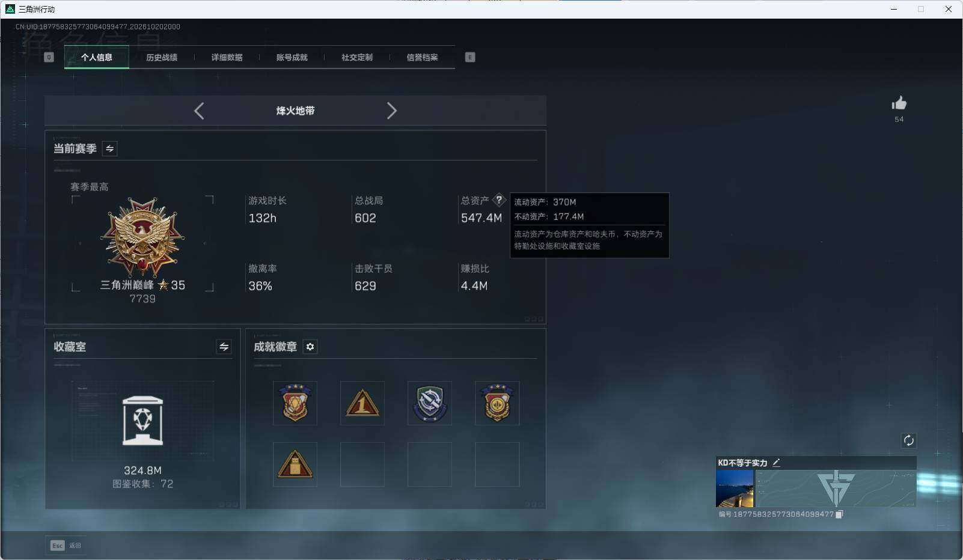Select the triangle badge in second row
963x560 pixels.
(x=295, y=464)
